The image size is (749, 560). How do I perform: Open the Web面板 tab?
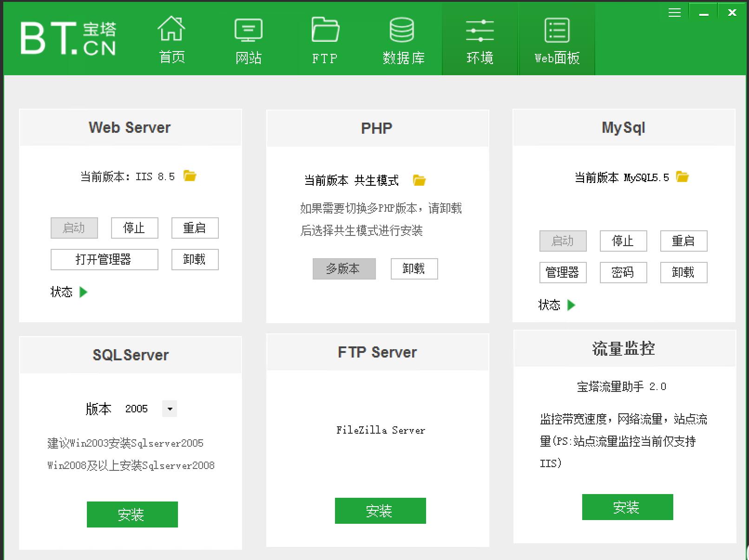click(x=557, y=39)
